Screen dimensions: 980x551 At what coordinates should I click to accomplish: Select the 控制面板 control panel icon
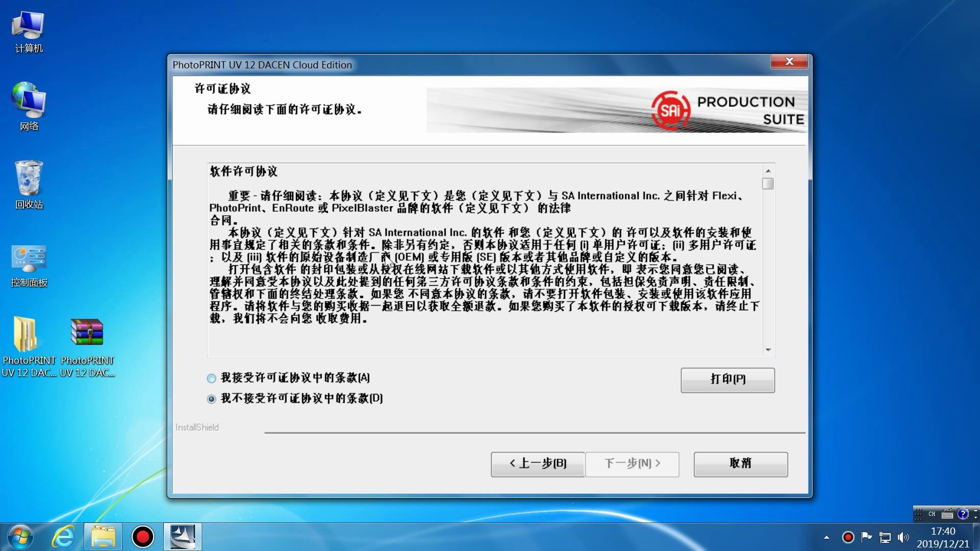[29, 266]
